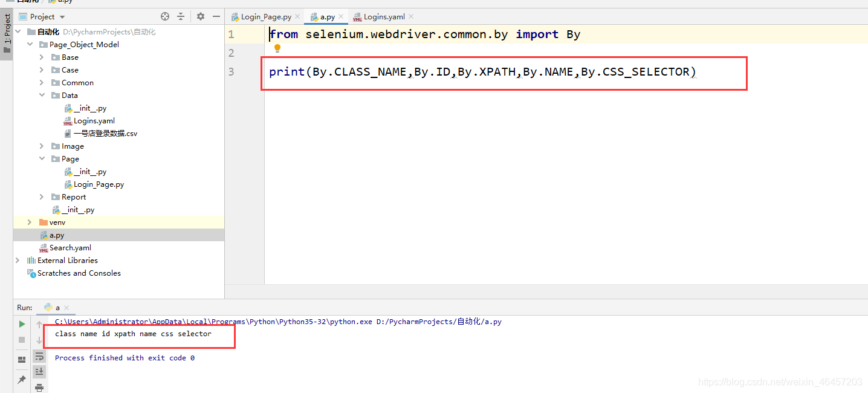868x393 pixels.
Task: Expand the Case folder arrow
Action: tap(41, 70)
